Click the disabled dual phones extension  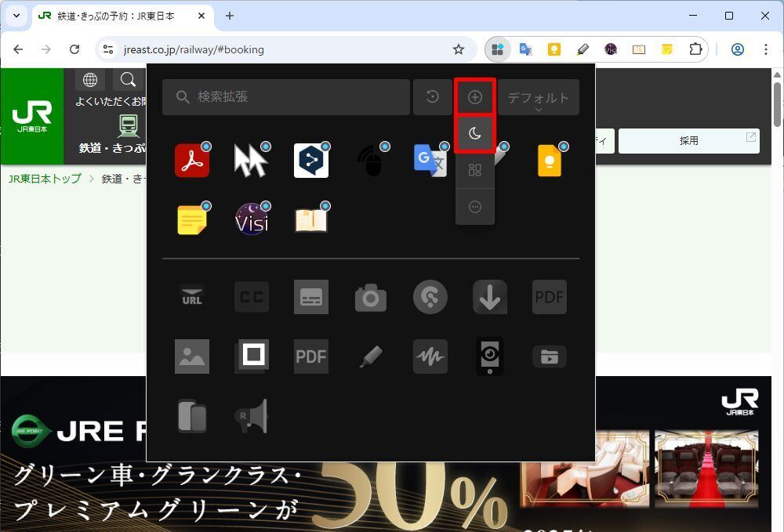[x=192, y=415]
